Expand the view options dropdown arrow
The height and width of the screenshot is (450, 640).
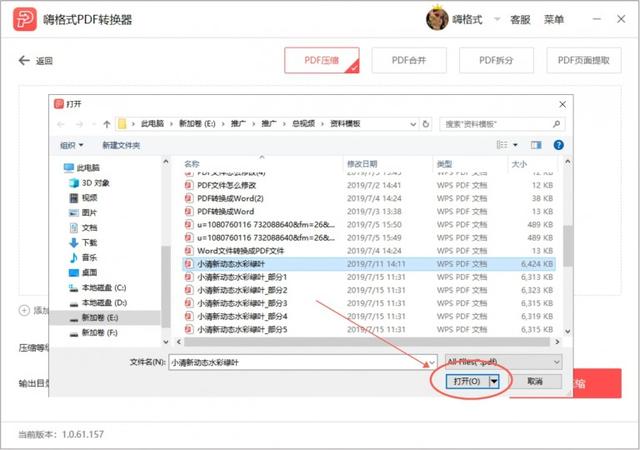coord(515,145)
